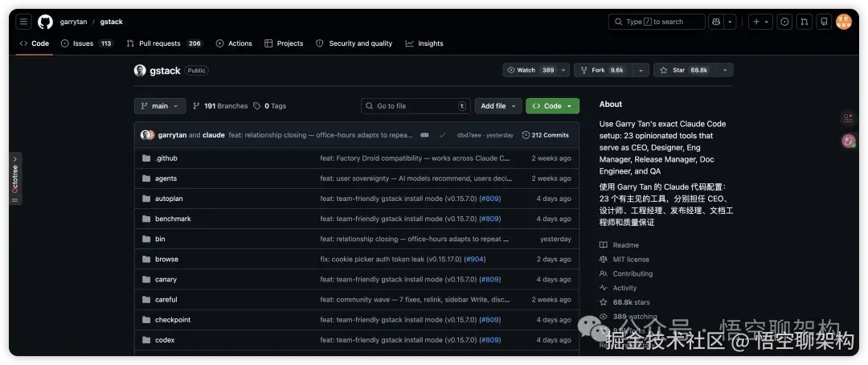Viewport: 868px width, 365px height.
Task: Open the hamburger navigation menu
Action: coord(23,22)
